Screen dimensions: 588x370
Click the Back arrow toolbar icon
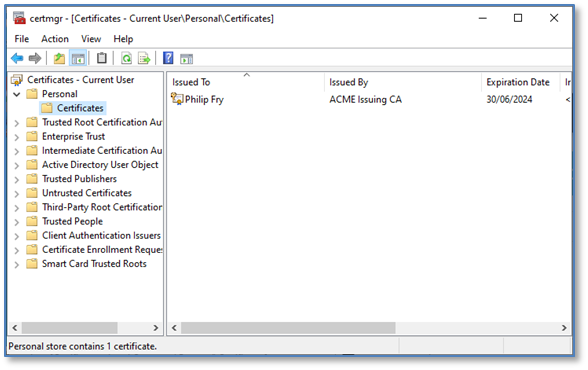coord(17,58)
